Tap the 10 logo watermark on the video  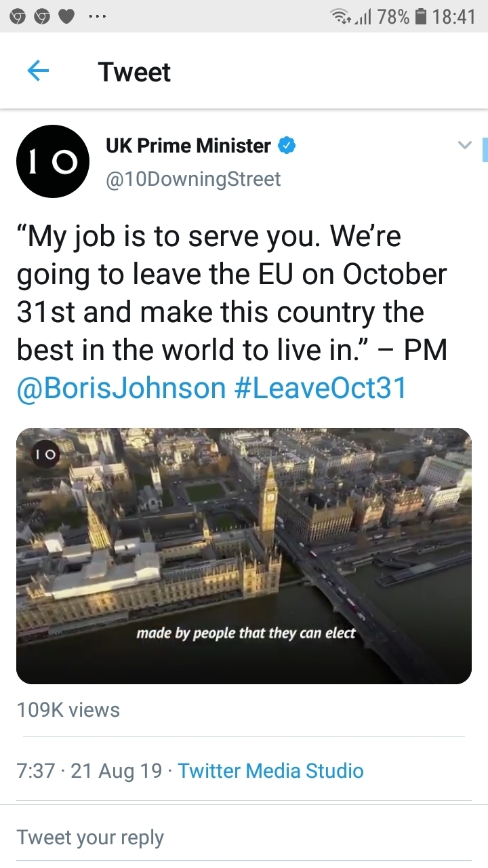click(47, 456)
